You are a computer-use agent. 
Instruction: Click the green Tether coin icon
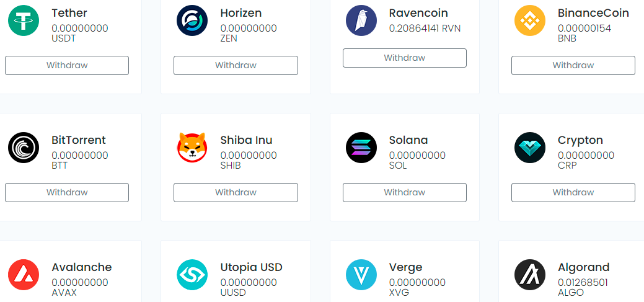pos(24,20)
